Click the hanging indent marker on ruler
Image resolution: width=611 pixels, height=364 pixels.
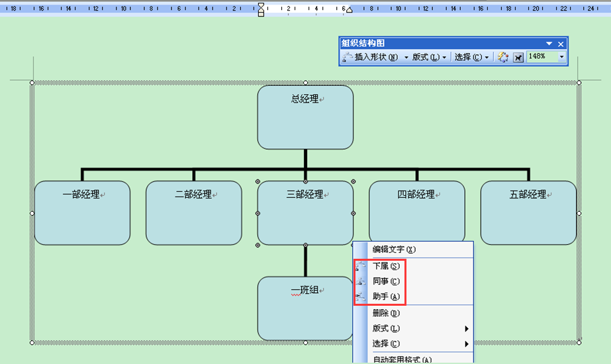(261, 9)
